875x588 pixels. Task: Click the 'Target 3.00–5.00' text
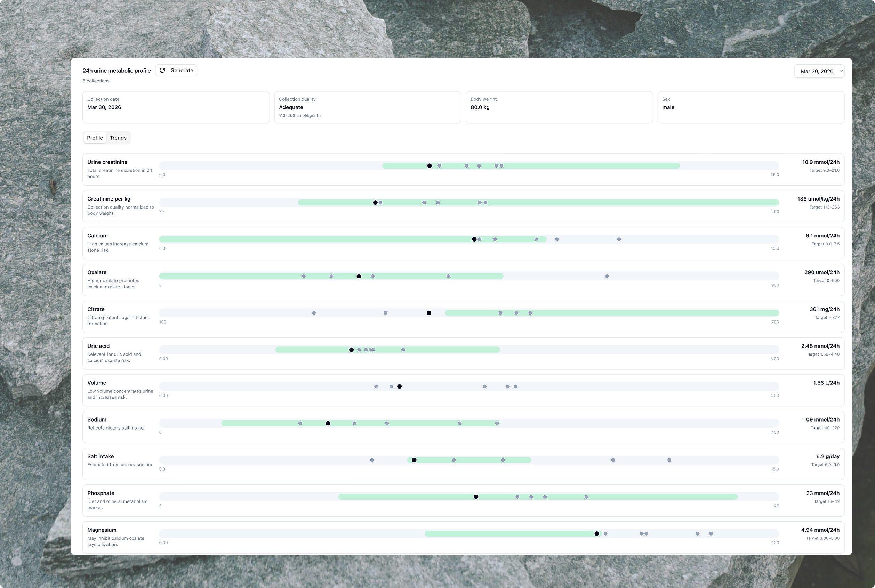[x=823, y=538]
